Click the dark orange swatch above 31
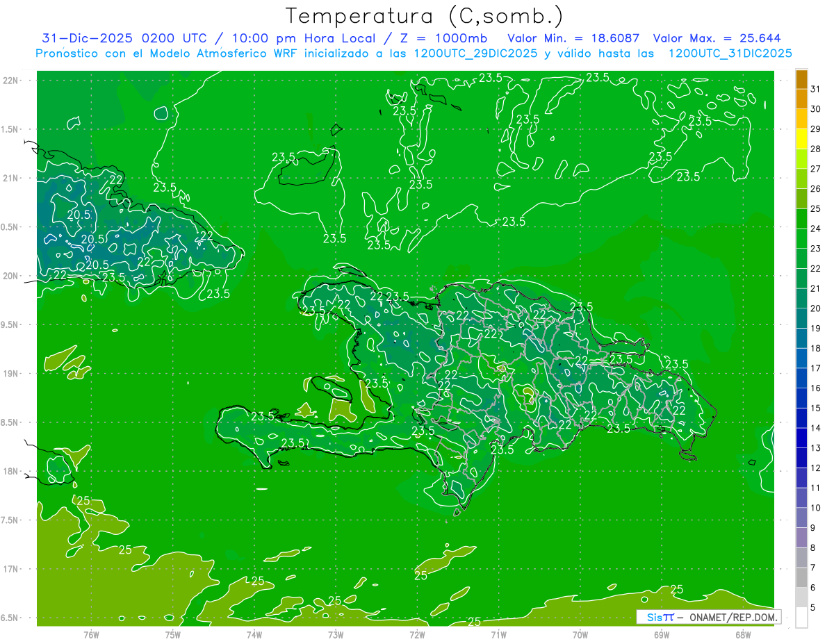834x644 pixels. click(x=801, y=79)
